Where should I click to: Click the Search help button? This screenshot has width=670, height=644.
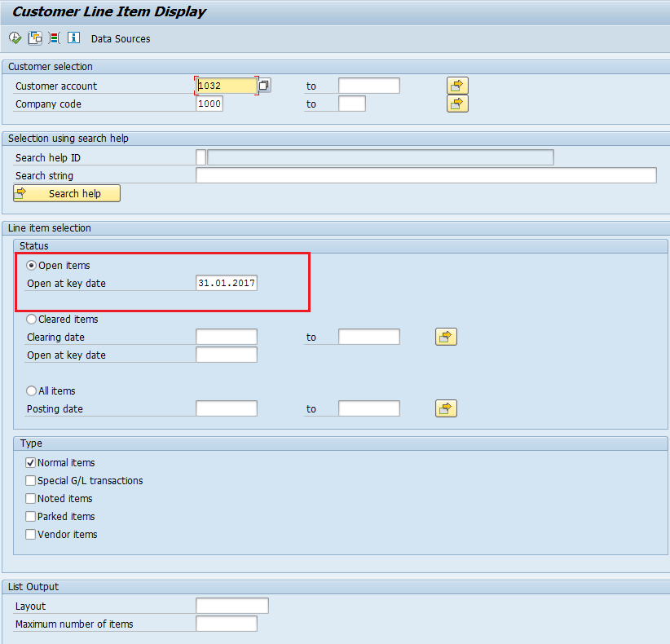[67, 193]
